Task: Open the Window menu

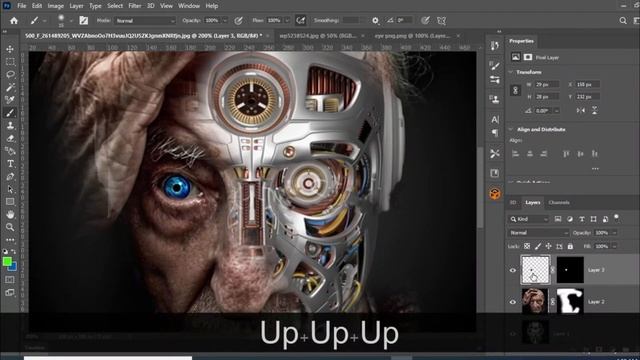Action: [189, 6]
